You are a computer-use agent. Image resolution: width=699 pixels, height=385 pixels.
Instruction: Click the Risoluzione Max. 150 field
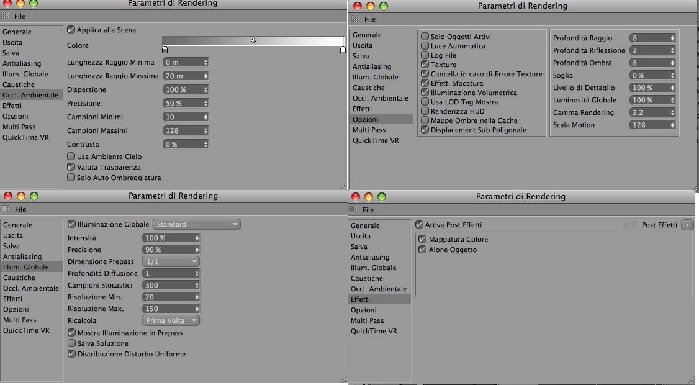click(171, 309)
